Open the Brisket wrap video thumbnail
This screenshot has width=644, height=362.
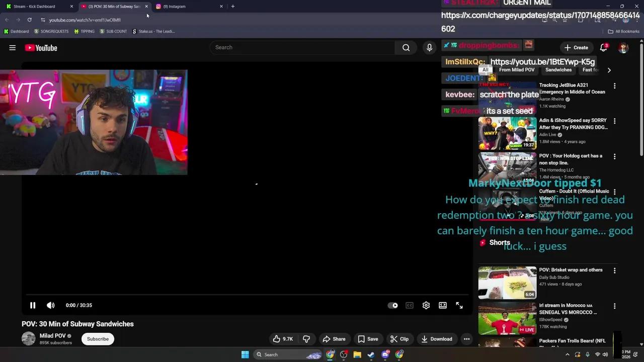click(x=507, y=283)
